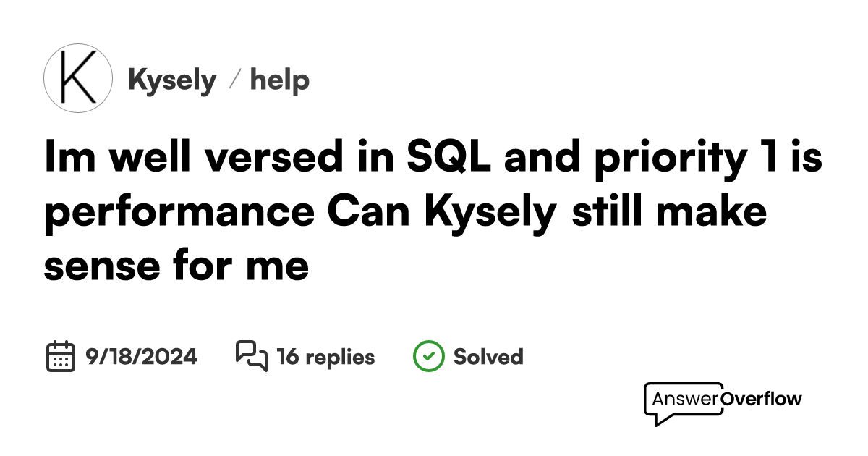Viewport: 868px width, 456px height.
Task: Open the Kysely server name link
Action: click(x=172, y=80)
